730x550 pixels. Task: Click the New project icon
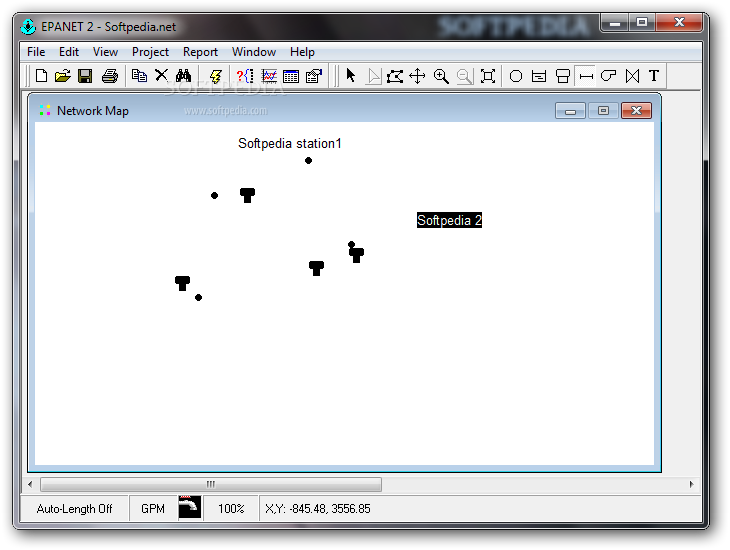coord(41,75)
